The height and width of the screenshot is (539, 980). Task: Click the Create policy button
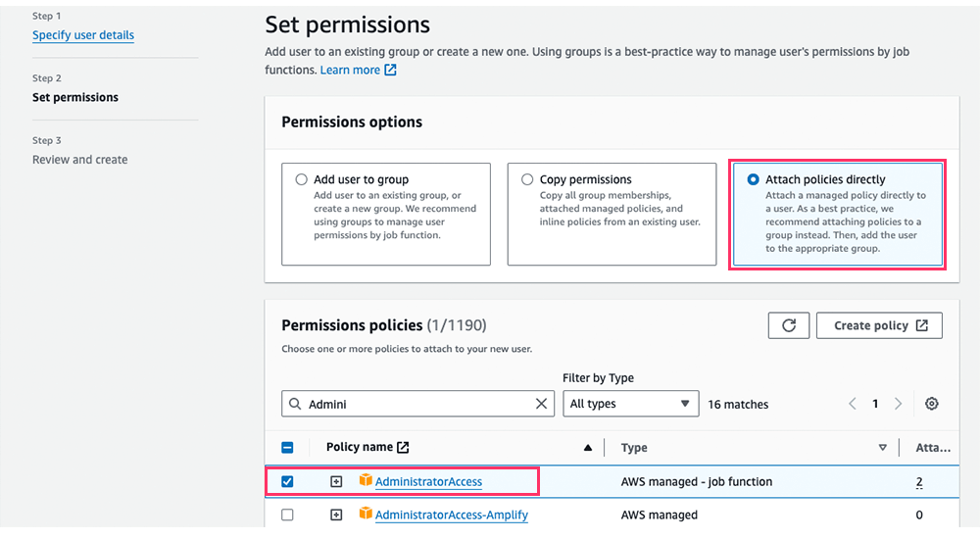click(879, 325)
